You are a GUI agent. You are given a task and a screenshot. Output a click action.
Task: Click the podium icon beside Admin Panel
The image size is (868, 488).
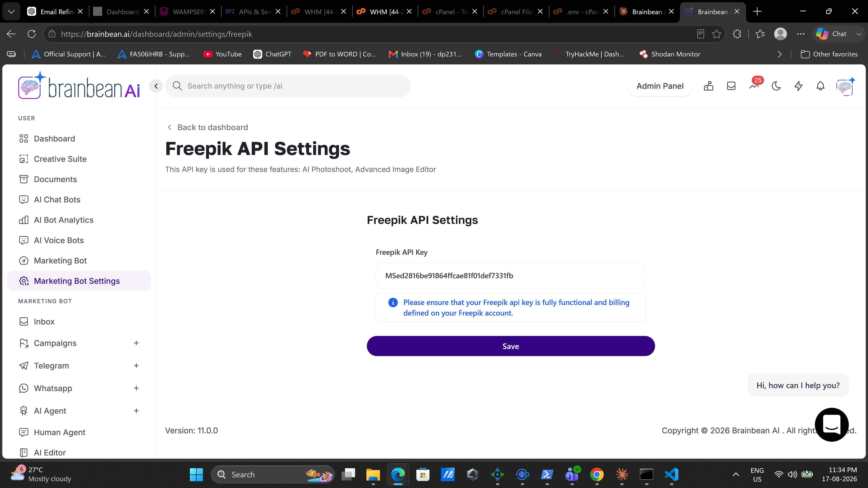pos(709,86)
